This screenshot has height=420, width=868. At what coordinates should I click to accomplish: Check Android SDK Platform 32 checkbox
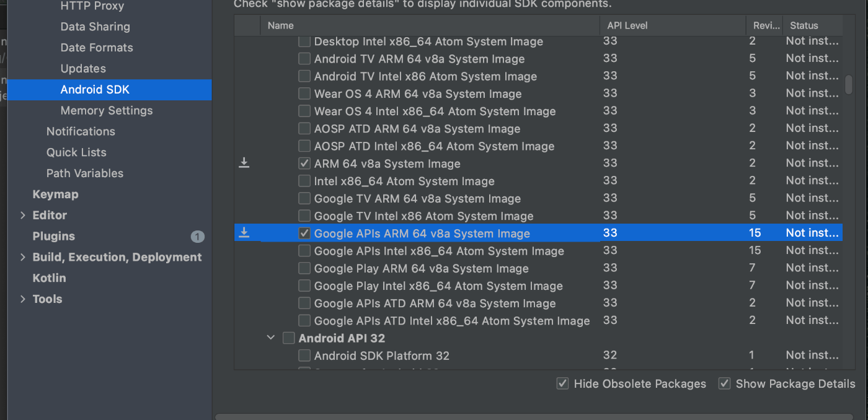(304, 356)
